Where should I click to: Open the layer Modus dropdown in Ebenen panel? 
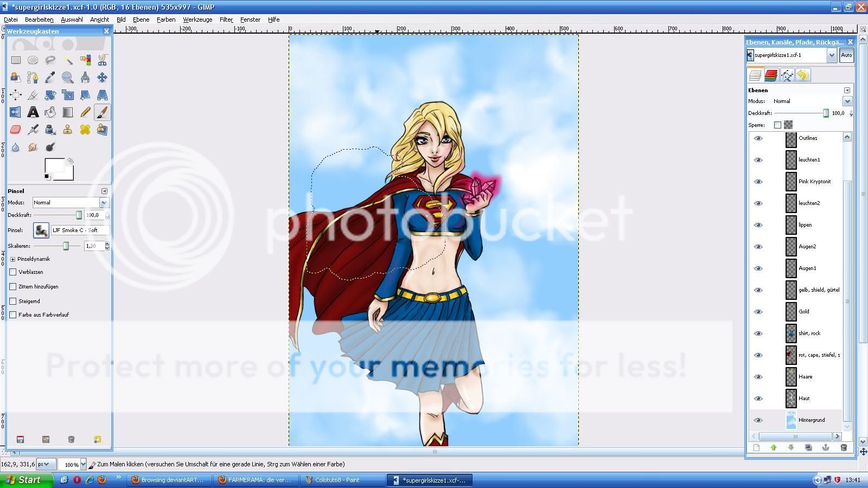(x=847, y=101)
